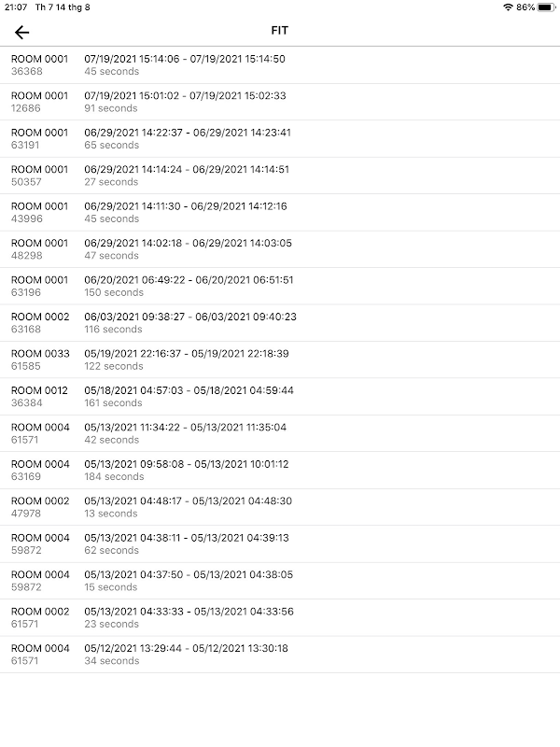Open the ROOM 0012 entry
The image size is (560, 747).
click(280, 396)
